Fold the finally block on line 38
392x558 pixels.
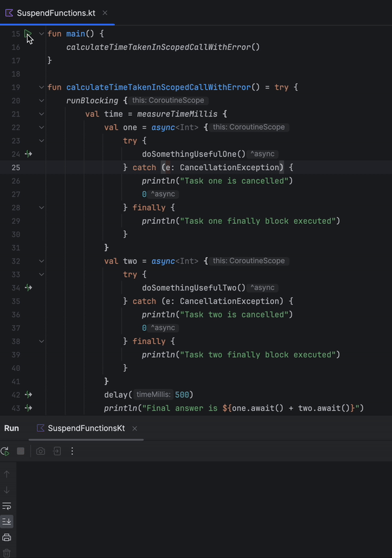(x=42, y=341)
